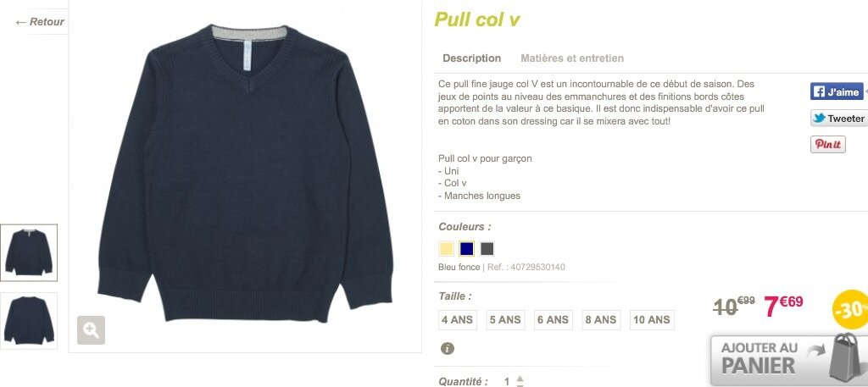This screenshot has height=387, width=868.
Task: Open the Description tab
Action: (471, 58)
